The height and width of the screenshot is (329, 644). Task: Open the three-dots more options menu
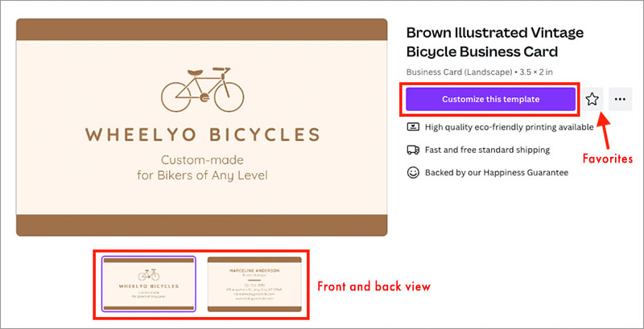pyautogui.click(x=620, y=99)
